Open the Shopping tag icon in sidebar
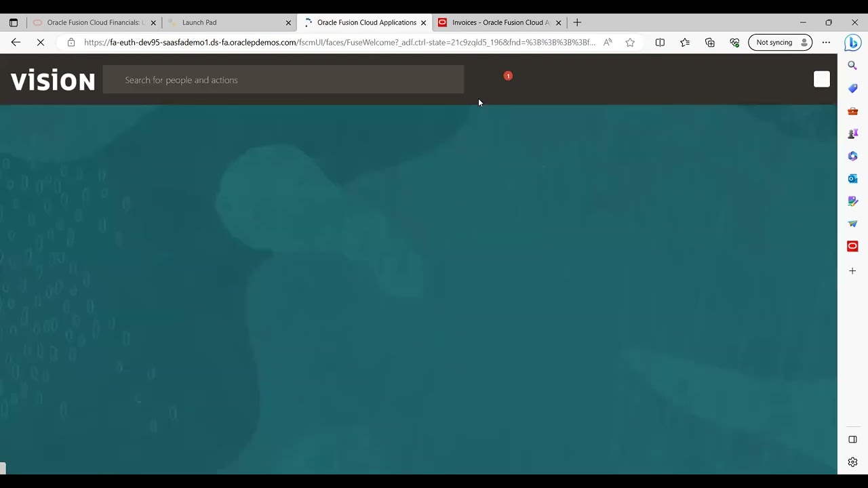The image size is (868, 488). pyautogui.click(x=852, y=88)
